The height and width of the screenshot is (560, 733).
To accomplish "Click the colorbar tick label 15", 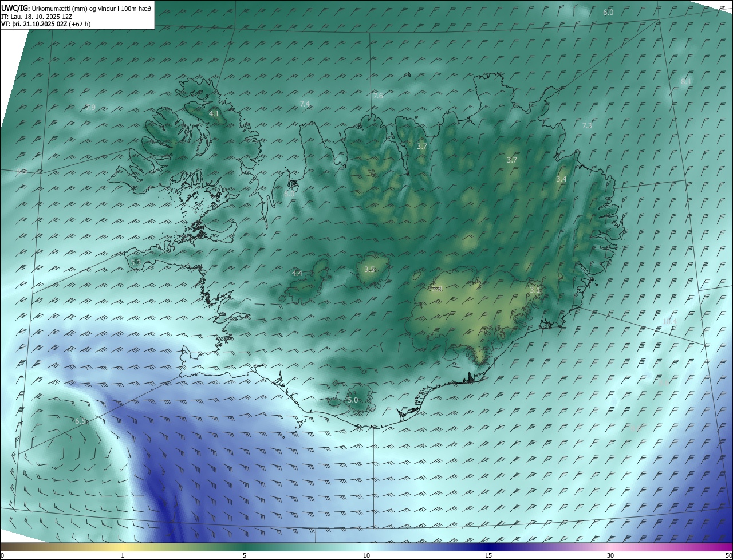I will (488, 555).
